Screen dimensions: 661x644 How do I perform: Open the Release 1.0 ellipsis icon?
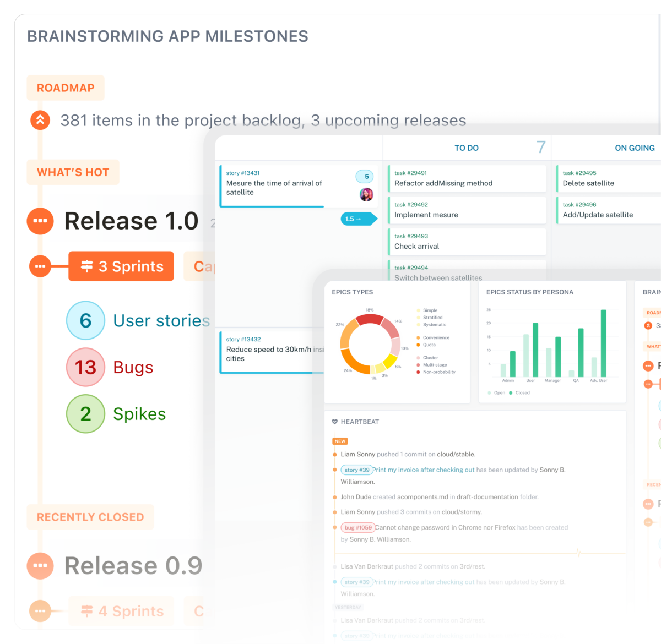(x=40, y=221)
